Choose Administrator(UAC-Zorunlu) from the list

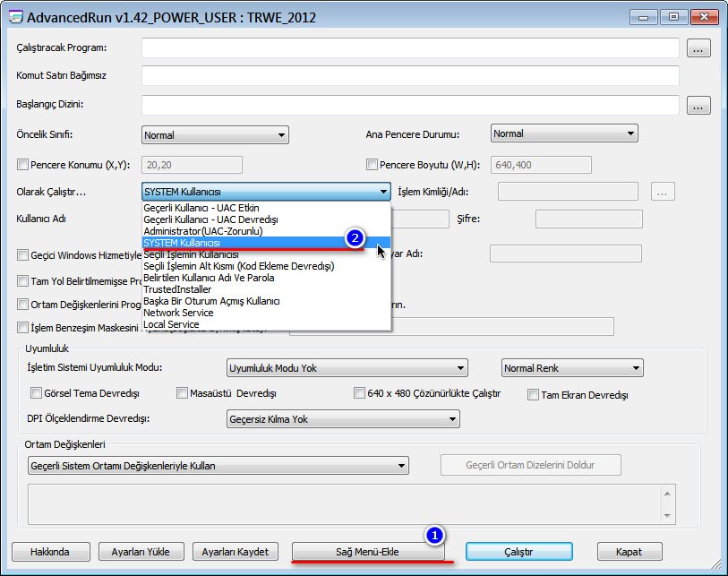tap(266, 231)
